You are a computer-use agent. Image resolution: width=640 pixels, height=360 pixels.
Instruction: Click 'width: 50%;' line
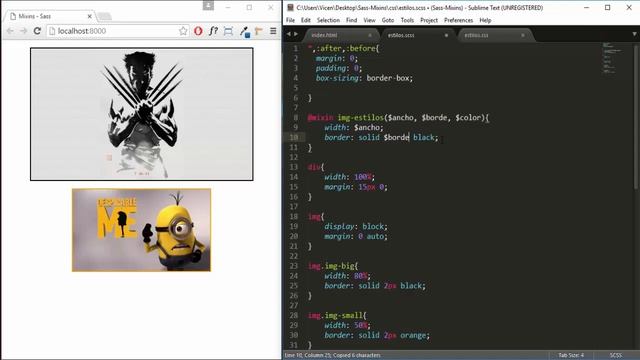(347, 325)
